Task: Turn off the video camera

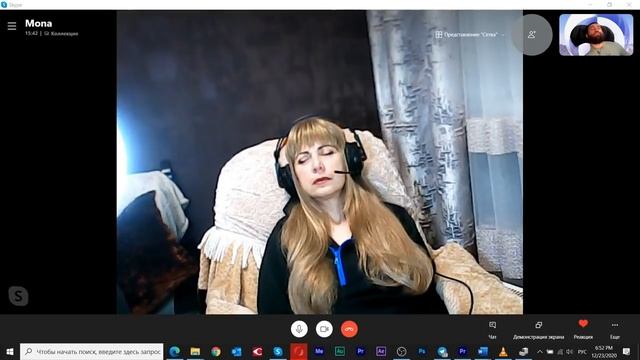Action: 324,329
